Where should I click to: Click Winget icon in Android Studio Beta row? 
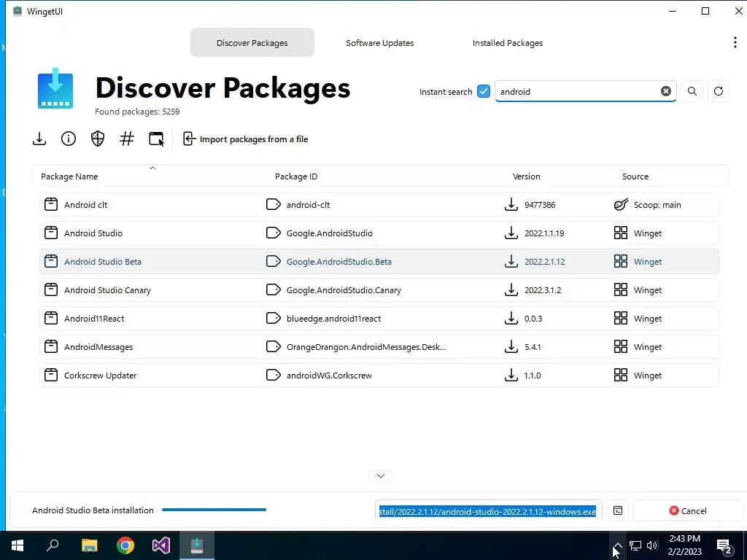pos(621,262)
